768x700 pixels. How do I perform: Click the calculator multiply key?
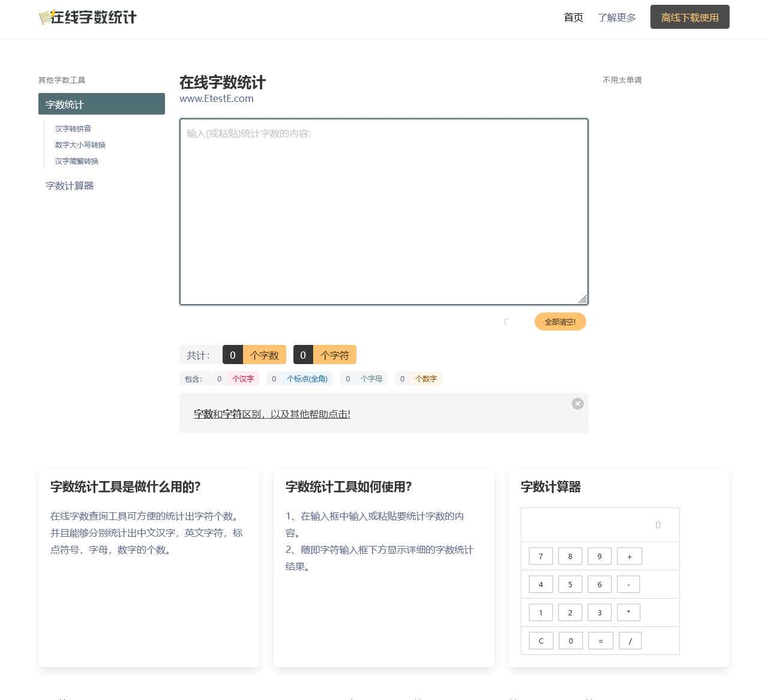click(x=629, y=612)
